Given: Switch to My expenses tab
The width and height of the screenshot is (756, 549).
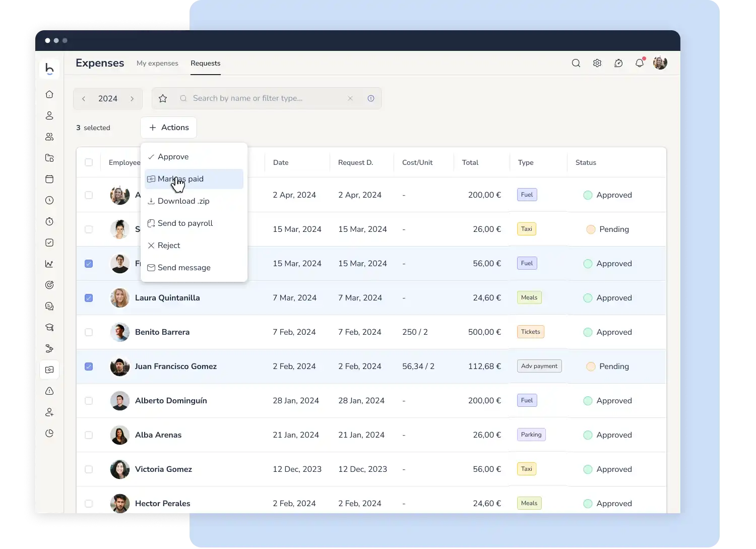Looking at the screenshot, I should 157,63.
